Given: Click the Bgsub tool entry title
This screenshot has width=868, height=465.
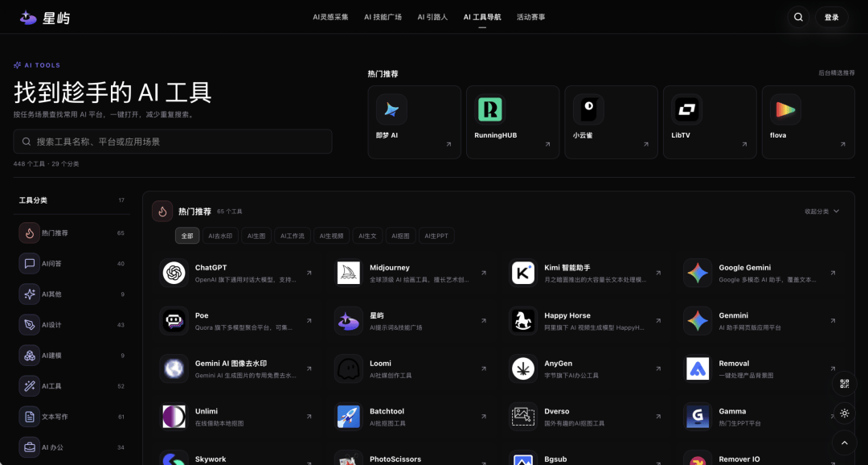Looking at the screenshot, I should coord(555,459).
